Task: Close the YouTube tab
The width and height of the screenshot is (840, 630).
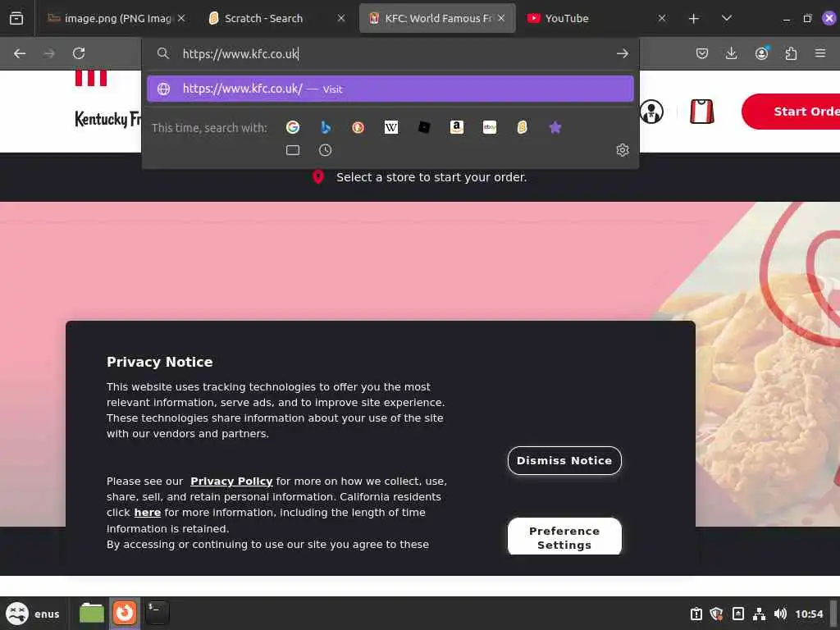Action: tap(662, 18)
